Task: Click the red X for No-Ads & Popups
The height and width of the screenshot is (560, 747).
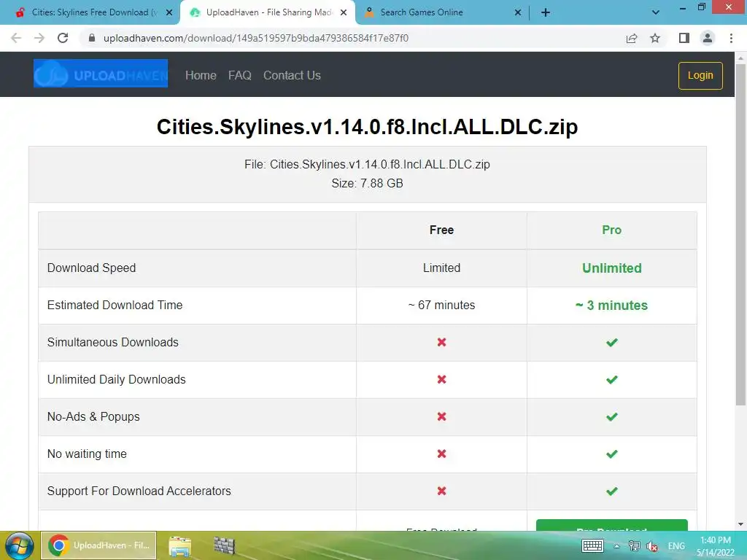Action: tap(441, 416)
